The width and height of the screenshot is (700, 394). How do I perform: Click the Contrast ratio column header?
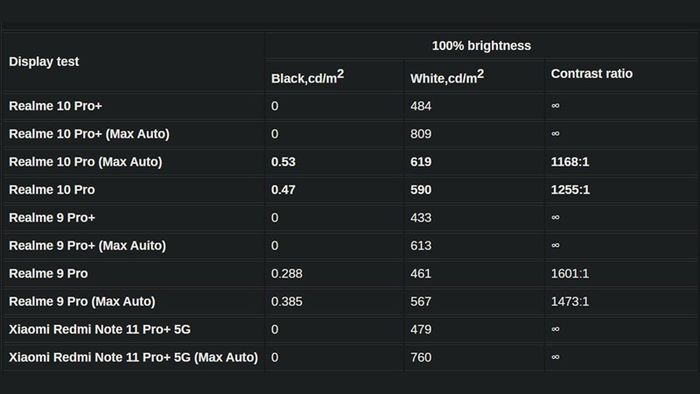pyautogui.click(x=592, y=74)
